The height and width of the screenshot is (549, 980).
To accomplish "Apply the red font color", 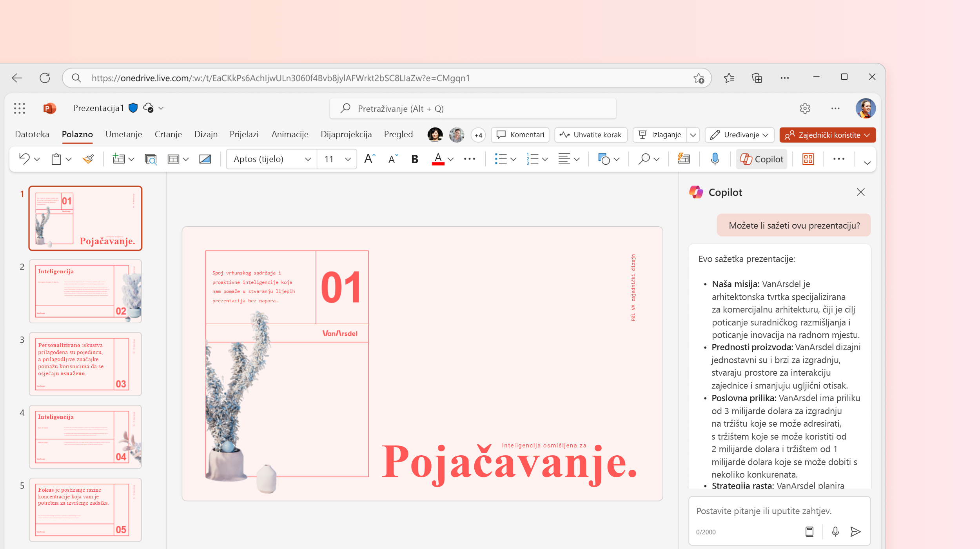I will [438, 159].
